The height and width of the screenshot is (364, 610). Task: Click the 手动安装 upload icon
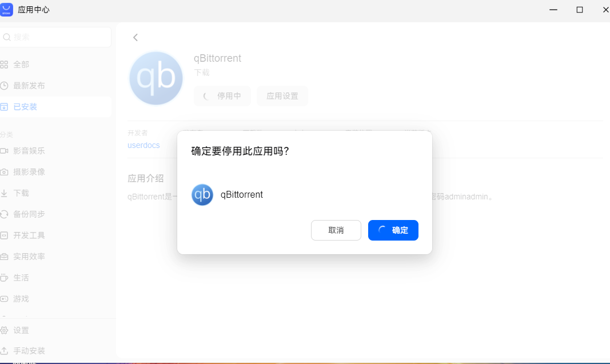click(x=4, y=351)
